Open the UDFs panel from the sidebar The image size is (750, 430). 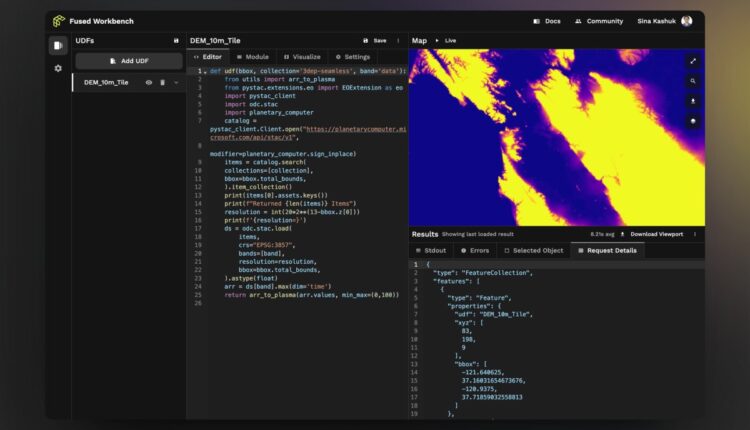click(58, 45)
